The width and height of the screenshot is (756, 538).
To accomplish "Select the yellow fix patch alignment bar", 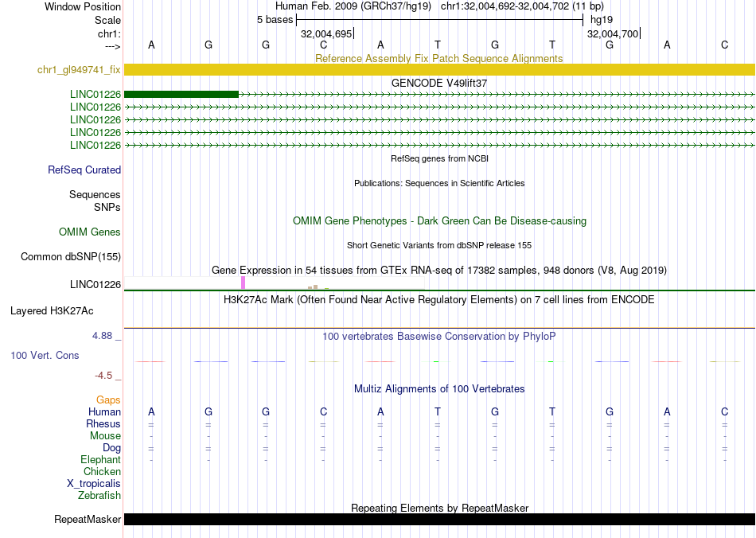I will tap(439, 69).
